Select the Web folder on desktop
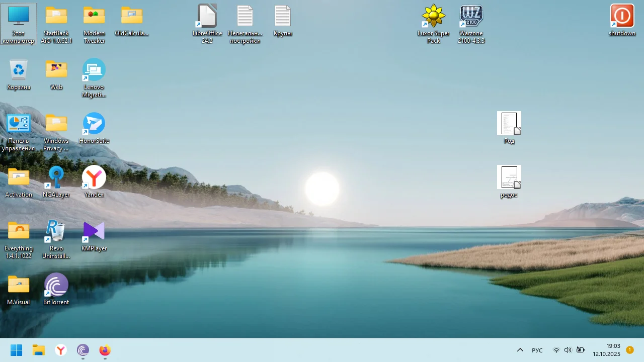This screenshot has height=362, width=644. [56, 74]
